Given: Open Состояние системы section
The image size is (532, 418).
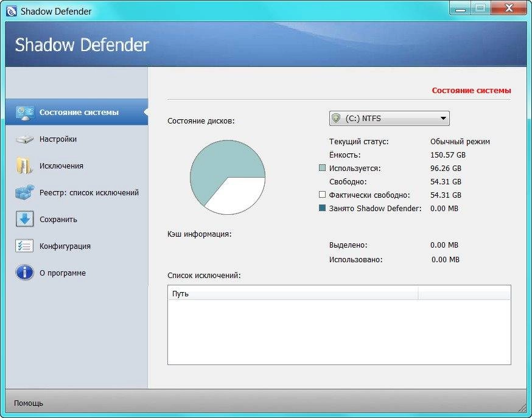Looking at the screenshot, I should coord(77,112).
